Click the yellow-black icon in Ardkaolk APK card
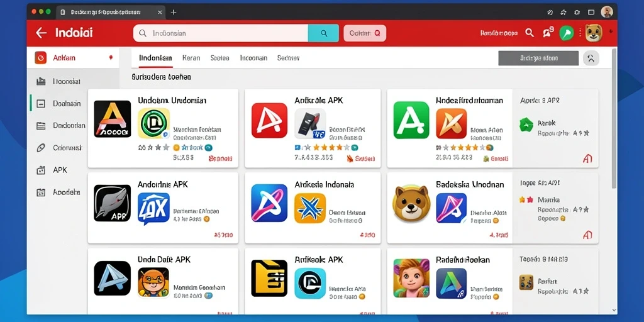The width and height of the screenshot is (644, 322). [269, 278]
